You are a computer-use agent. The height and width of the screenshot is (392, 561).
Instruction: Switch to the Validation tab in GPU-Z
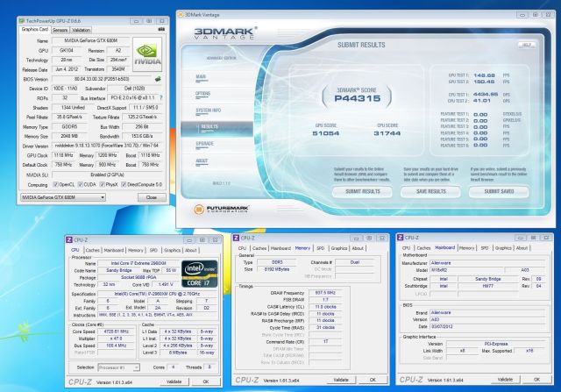[81, 30]
